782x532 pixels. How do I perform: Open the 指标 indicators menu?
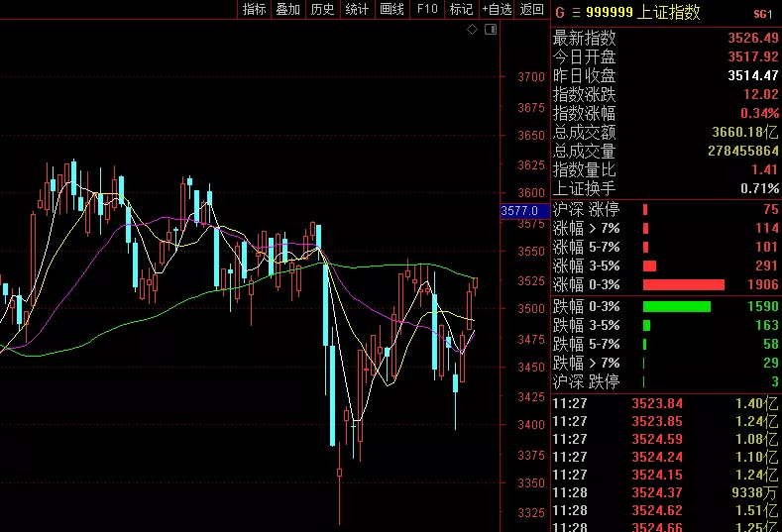click(x=254, y=9)
